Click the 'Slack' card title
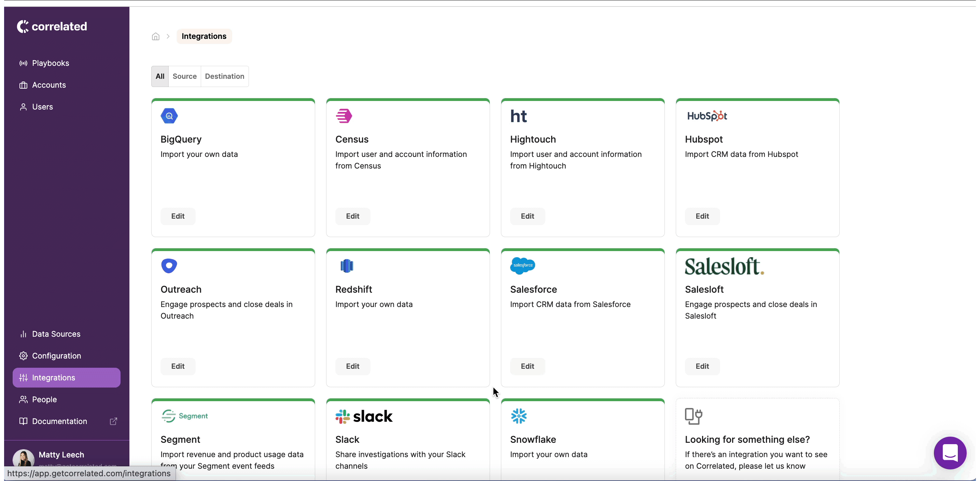 tap(347, 440)
